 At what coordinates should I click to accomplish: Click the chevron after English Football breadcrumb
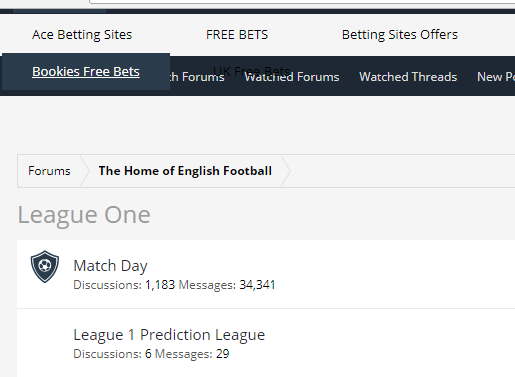click(x=286, y=171)
